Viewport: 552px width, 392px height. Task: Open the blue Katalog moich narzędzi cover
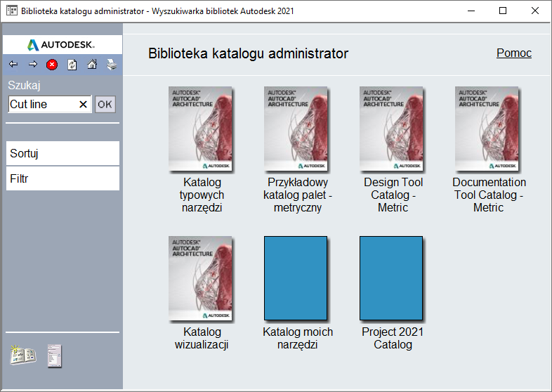coord(296,278)
